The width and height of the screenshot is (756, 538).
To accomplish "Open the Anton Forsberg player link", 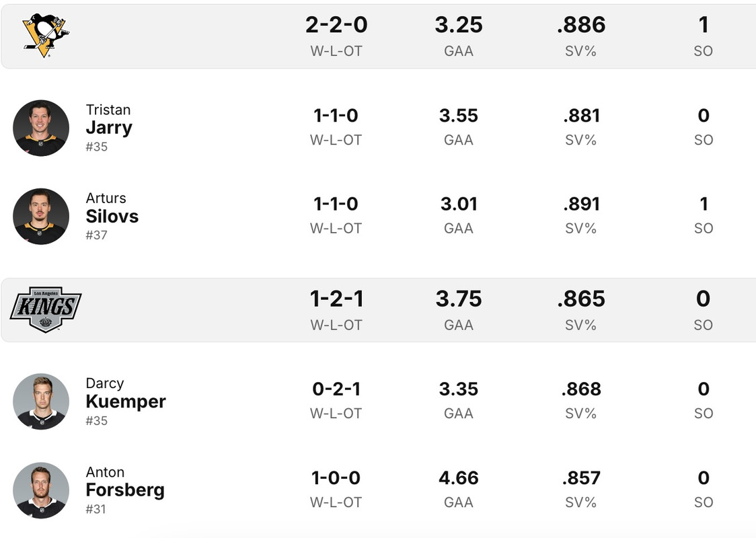I will [x=124, y=490].
